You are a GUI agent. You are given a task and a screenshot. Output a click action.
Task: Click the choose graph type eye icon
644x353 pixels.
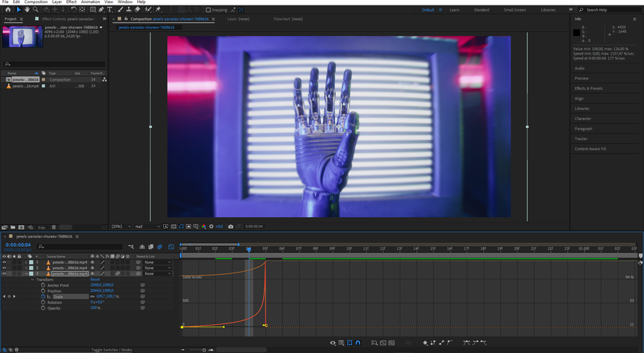[x=333, y=343]
